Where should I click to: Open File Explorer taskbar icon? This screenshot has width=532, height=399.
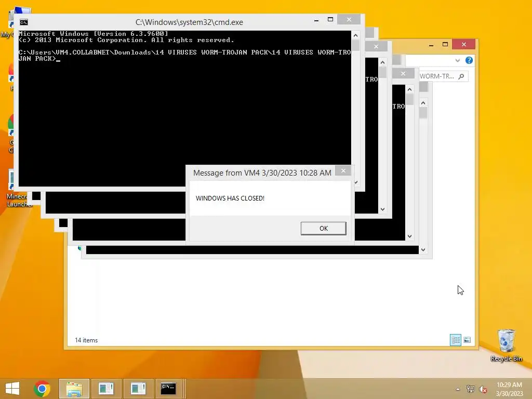point(74,389)
